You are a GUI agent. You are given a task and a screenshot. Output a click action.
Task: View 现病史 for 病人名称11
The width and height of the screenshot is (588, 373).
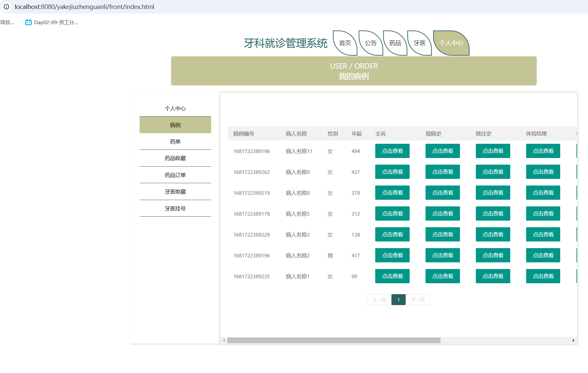443,151
